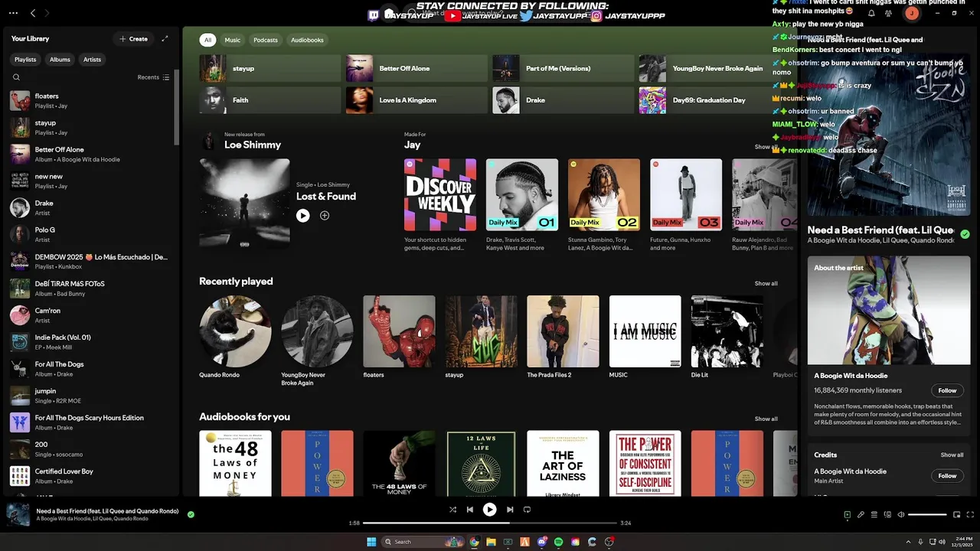980x551 pixels.
Task: Open the notifications bell icon
Action: tap(871, 13)
